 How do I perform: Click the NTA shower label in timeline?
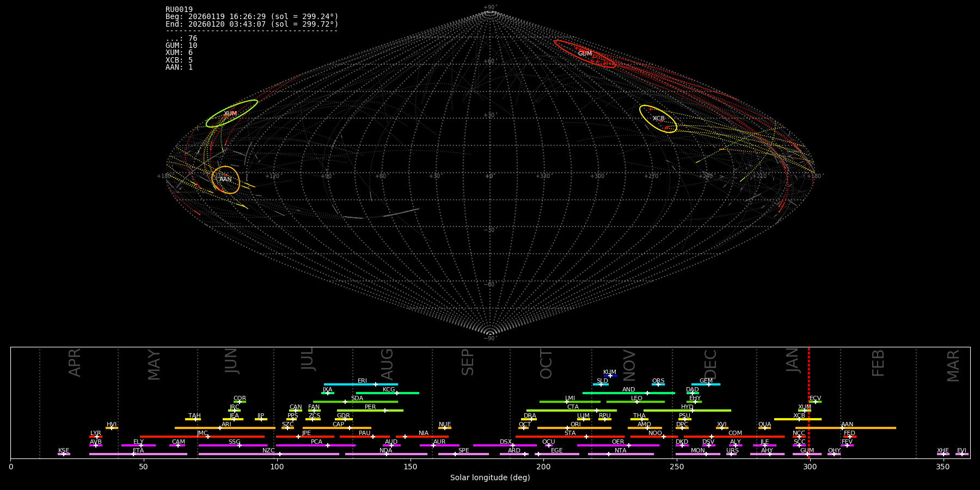point(621,451)
